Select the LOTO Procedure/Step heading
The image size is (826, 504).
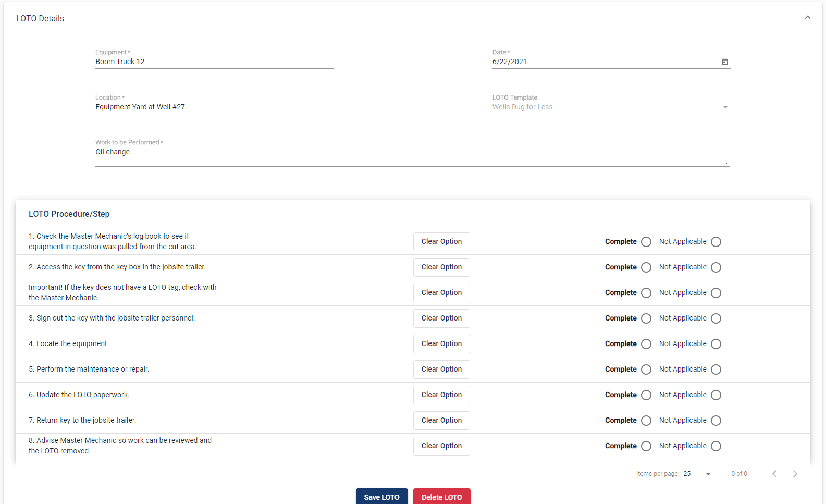[x=69, y=214]
